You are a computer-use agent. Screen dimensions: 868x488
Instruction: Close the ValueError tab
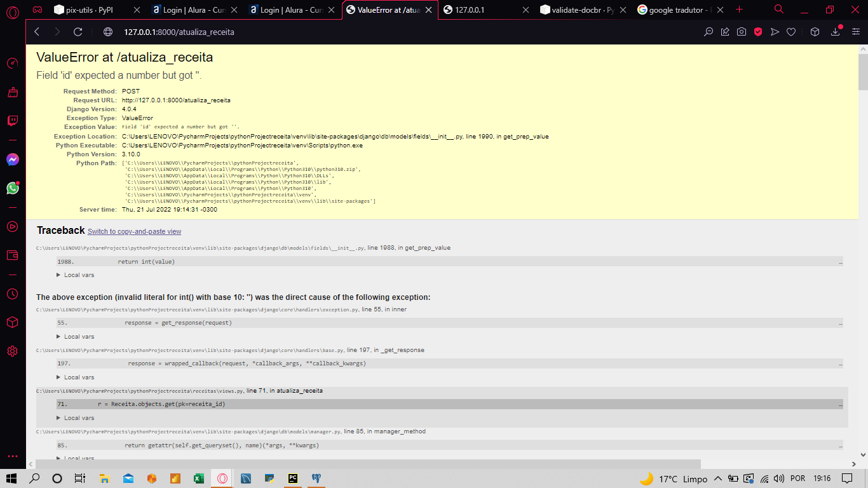pyautogui.click(x=428, y=10)
